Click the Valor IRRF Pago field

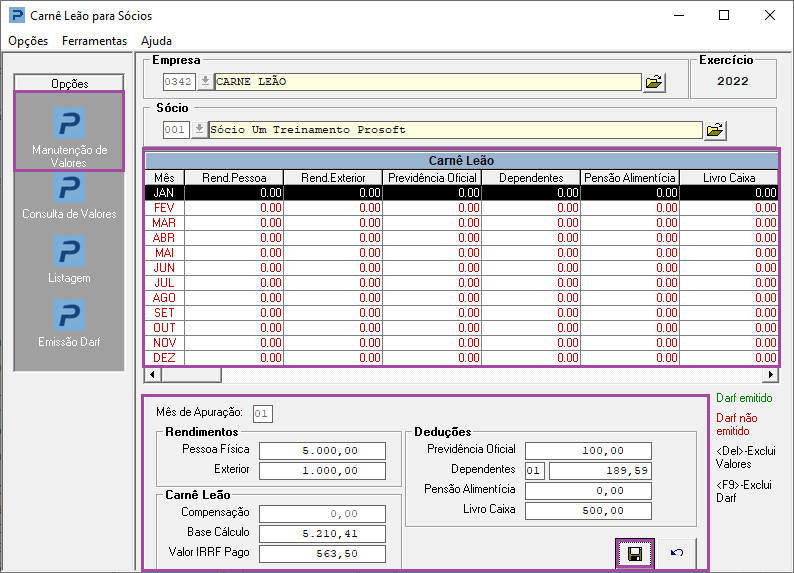tap(322, 554)
